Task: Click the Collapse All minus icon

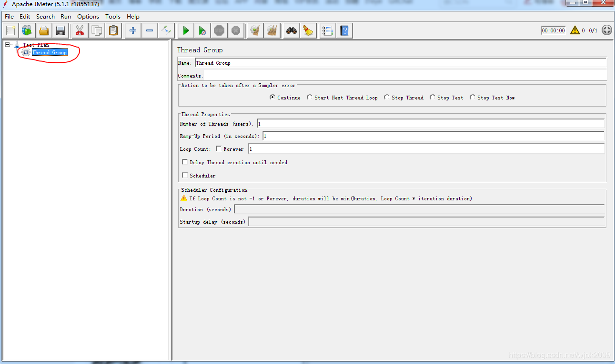Action: point(150,31)
